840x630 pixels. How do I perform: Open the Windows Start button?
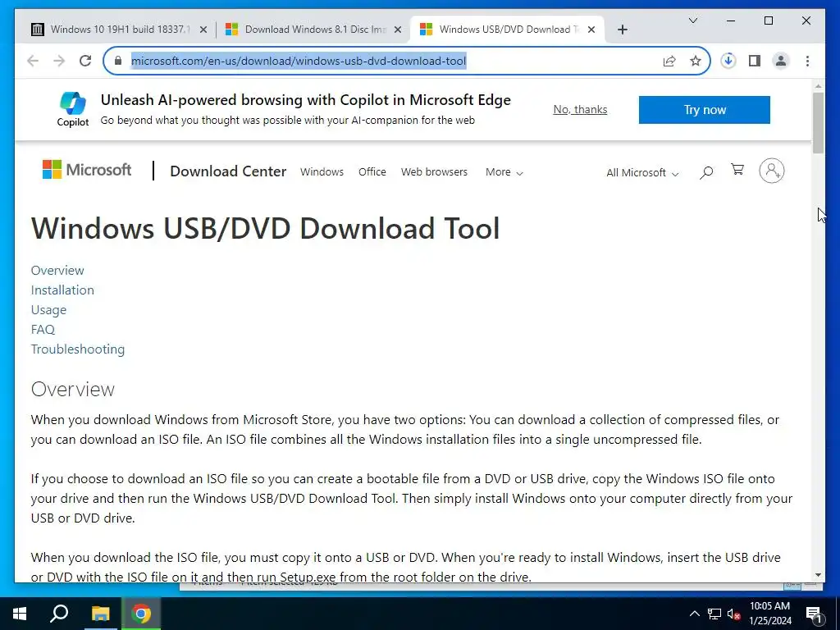[x=20, y=614]
